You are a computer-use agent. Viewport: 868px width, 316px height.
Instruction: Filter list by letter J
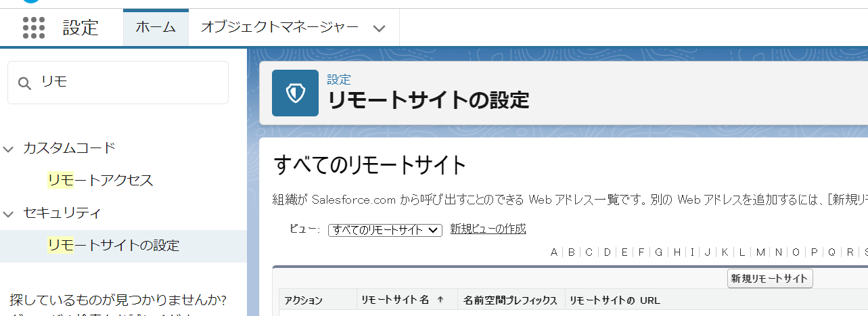[708, 252]
